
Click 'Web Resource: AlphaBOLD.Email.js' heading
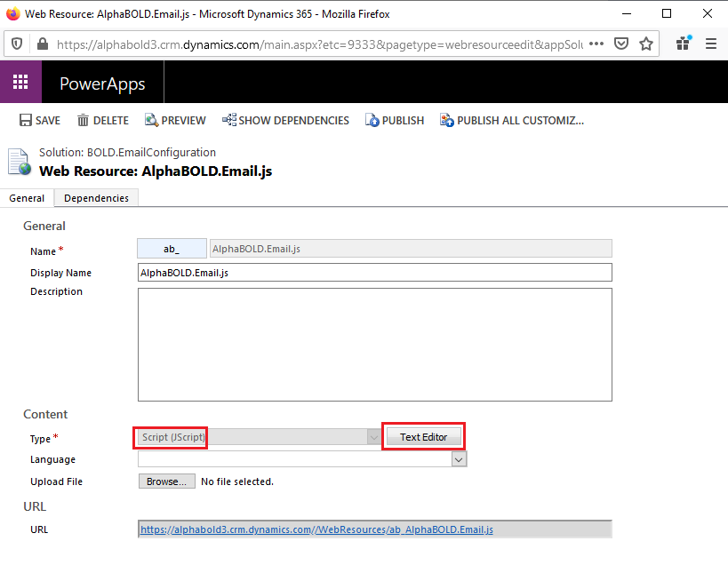156,171
